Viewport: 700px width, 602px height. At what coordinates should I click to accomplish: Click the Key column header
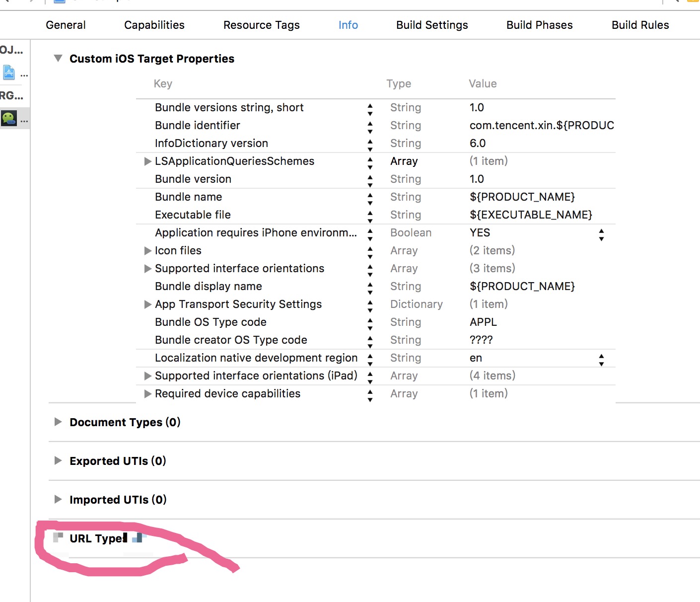[163, 83]
